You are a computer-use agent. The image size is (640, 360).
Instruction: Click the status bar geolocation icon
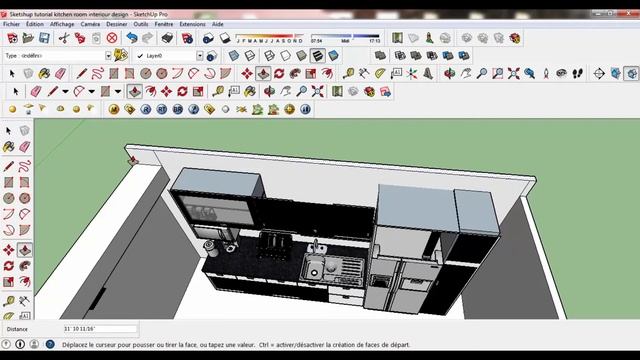tap(6, 344)
